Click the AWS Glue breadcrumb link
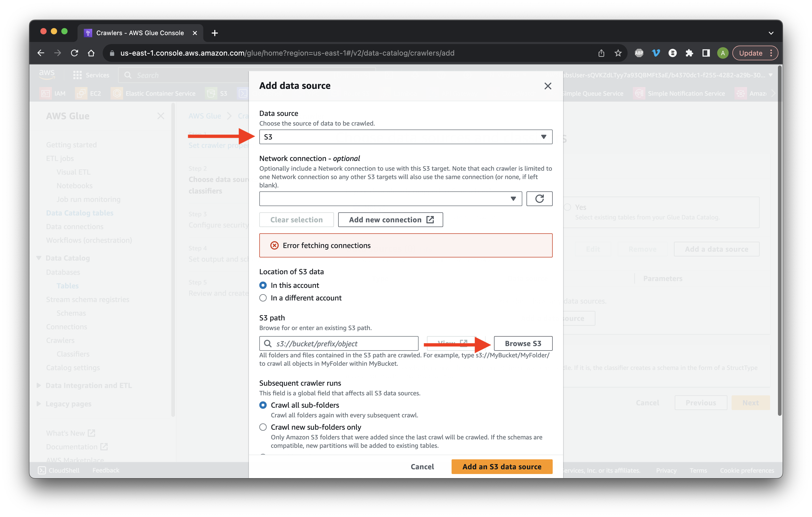This screenshot has height=517, width=812. (x=205, y=116)
